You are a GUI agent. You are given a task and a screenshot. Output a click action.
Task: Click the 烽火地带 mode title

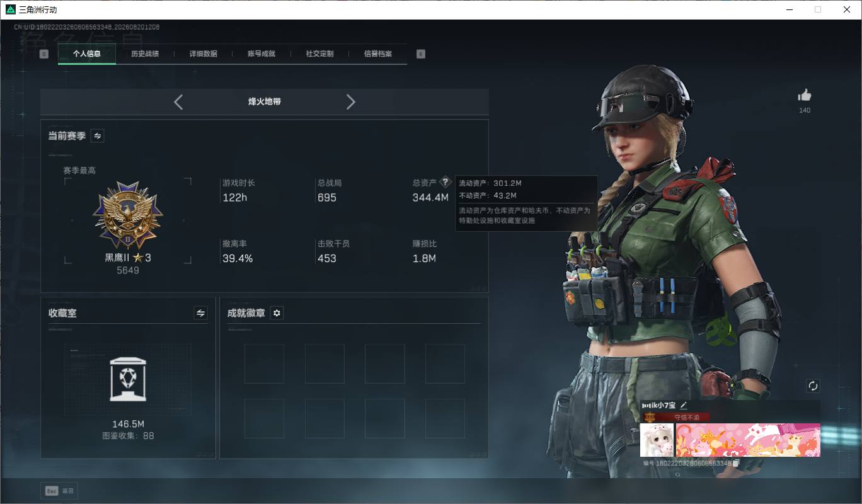[265, 101]
